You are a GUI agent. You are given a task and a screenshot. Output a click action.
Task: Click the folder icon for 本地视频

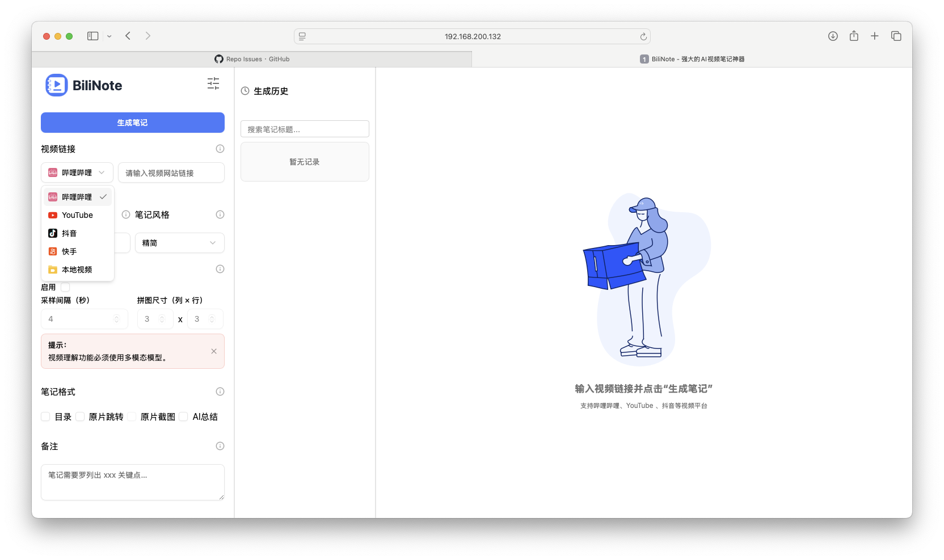point(53,270)
